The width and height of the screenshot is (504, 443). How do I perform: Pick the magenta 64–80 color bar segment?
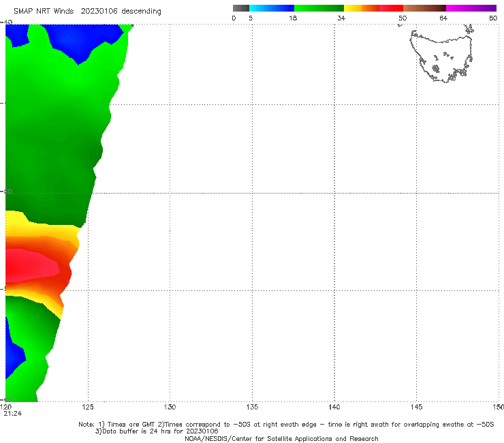[471, 8]
